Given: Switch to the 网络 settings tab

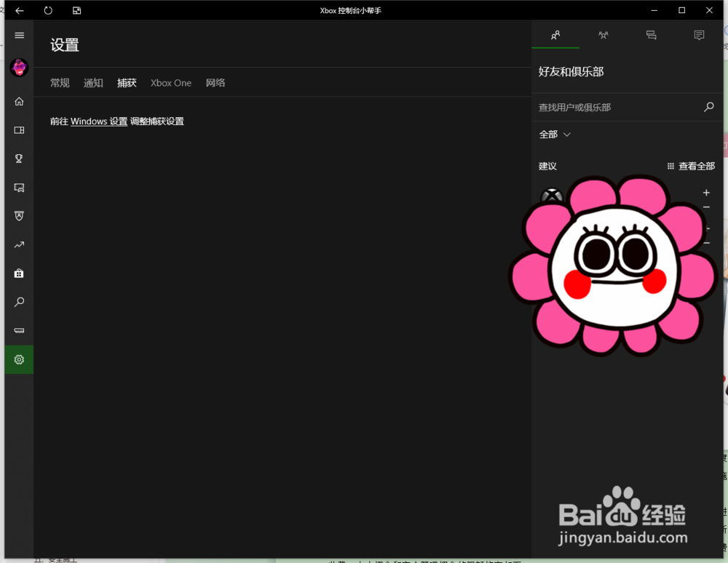Looking at the screenshot, I should click(215, 82).
